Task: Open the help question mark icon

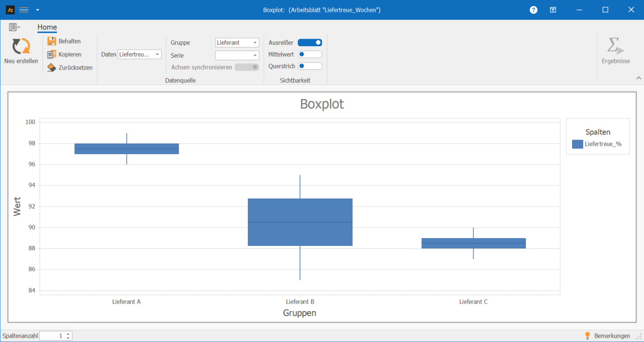Action: pyautogui.click(x=533, y=10)
